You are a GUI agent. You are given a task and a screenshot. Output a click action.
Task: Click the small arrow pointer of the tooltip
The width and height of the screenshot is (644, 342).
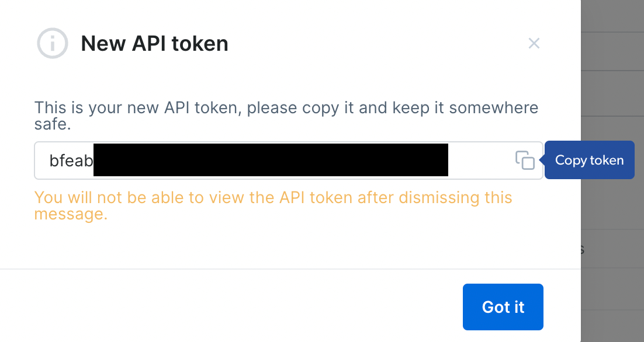(x=542, y=160)
